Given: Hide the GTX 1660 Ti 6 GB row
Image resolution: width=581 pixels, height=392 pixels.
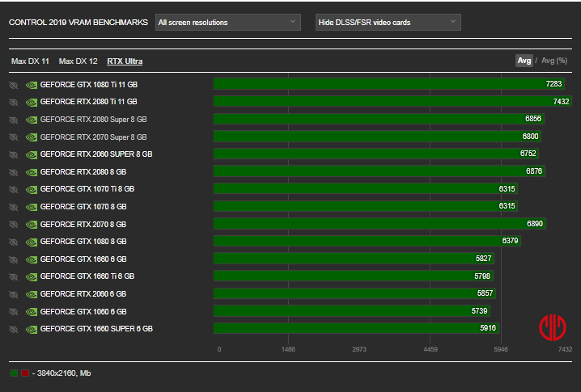Looking at the screenshot, I should (13, 277).
